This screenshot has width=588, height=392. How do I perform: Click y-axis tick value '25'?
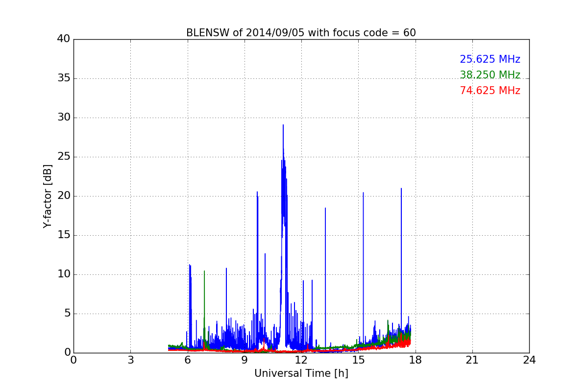tap(64, 157)
